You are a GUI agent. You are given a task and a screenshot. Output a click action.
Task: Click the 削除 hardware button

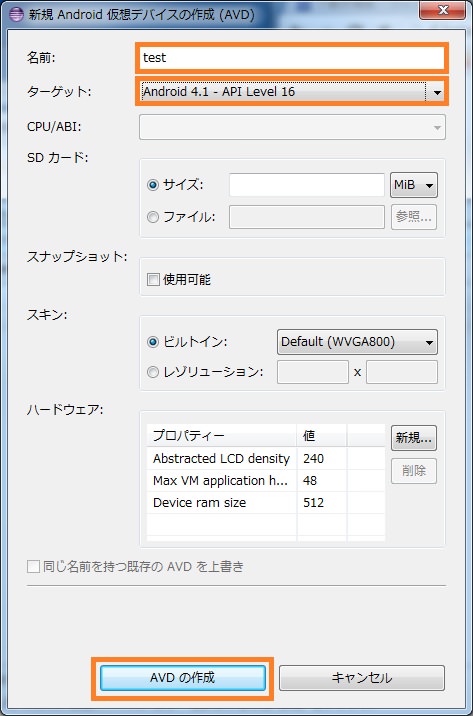click(x=414, y=471)
